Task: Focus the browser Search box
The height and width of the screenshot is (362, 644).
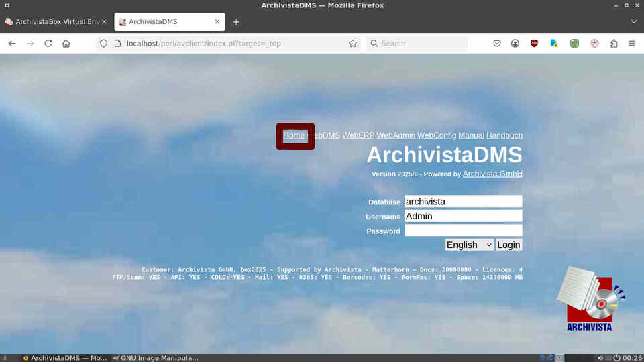Action: pos(417,44)
